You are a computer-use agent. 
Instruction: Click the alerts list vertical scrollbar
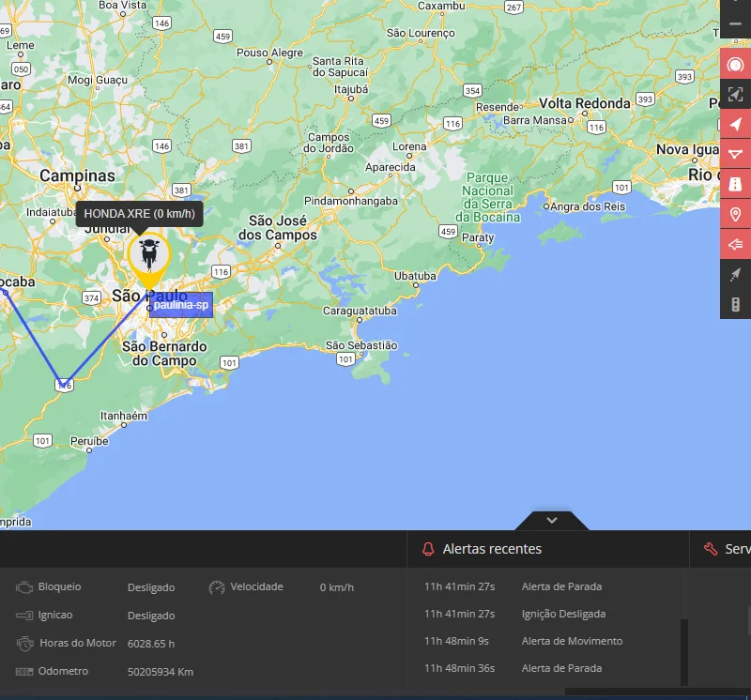point(684,652)
